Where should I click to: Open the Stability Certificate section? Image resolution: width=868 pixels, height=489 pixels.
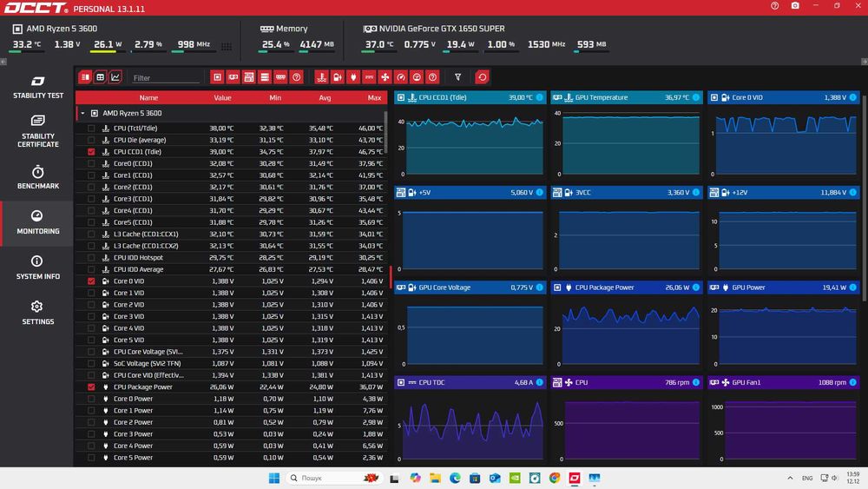tap(37, 132)
